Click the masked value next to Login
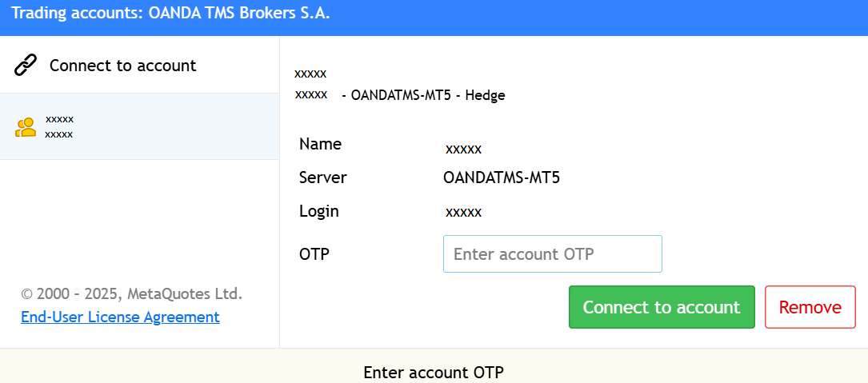Screen dimensions: 868x383 (x=463, y=212)
